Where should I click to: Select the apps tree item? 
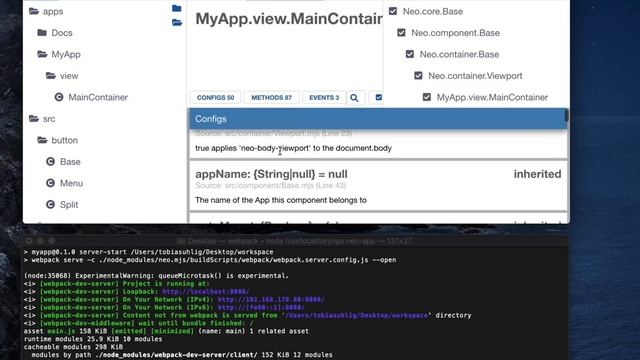coord(53,11)
